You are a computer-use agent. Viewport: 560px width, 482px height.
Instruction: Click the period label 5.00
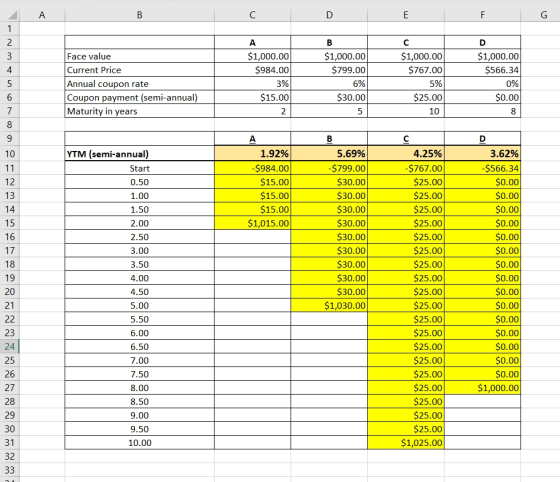click(140, 306)
